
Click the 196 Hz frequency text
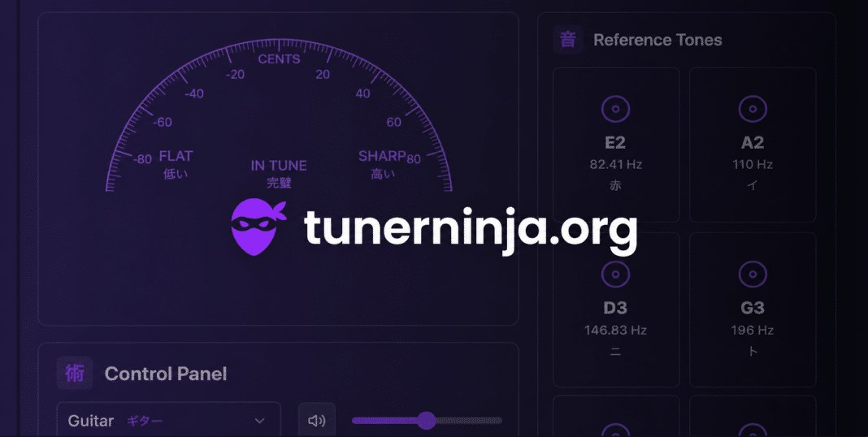pyautogui.click(x=753, y=331)
